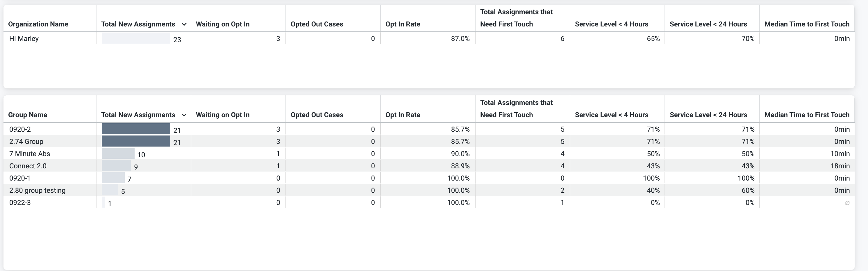
Task: Click Service Level < 24 Hours header in group table
Action: tap(708, 115)
